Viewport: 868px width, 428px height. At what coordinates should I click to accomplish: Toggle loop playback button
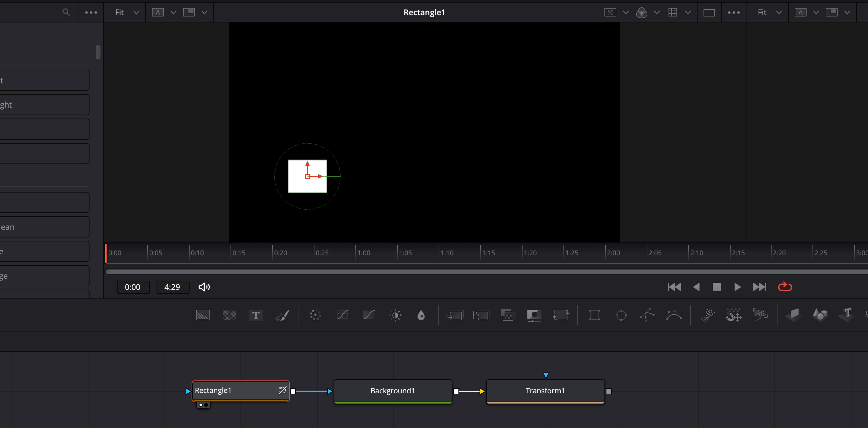[786, 287]
